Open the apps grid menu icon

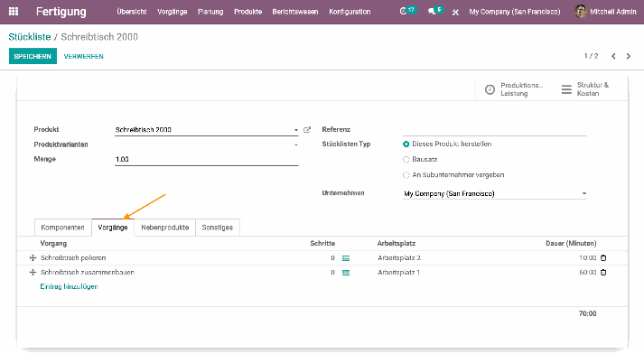tap(14, 12)
